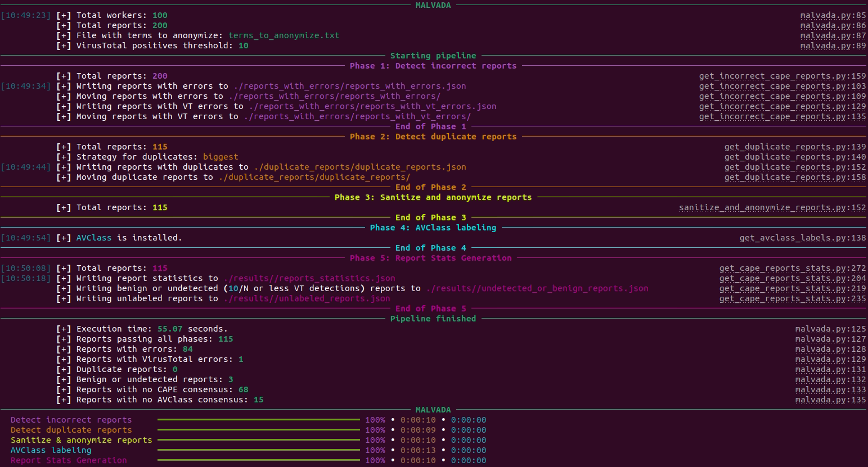This screenshot has width=868, height=467.
Task: Click the MALVADA title at top
Action: coord(433,5)
